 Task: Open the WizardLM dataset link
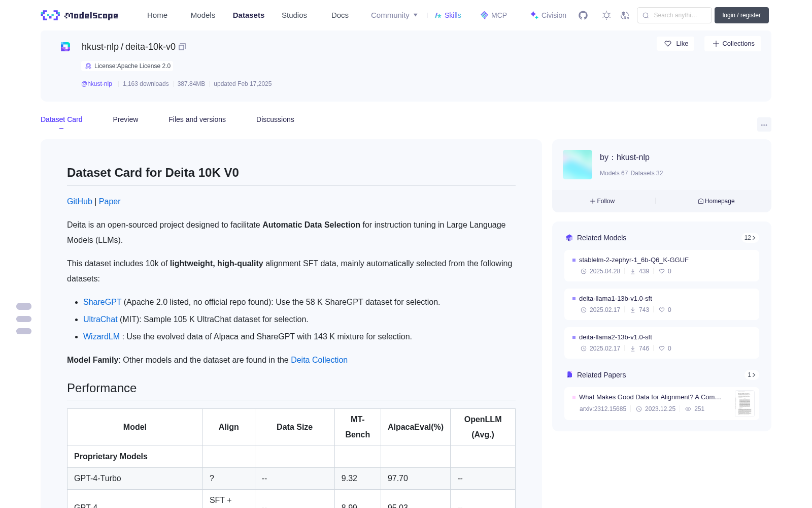(101, 336)
